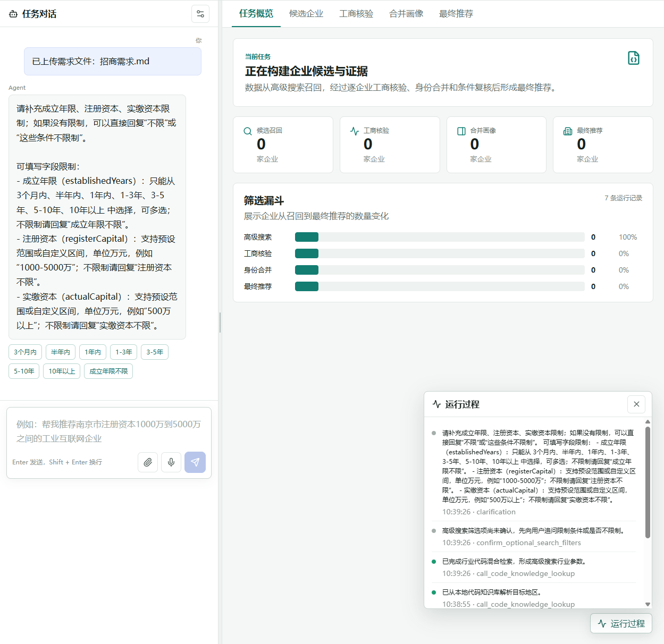Click the 正在构建企业候选与证据 heading
Image resolution: width=664 pixels, height=644 pixels.
click(306, 71)
